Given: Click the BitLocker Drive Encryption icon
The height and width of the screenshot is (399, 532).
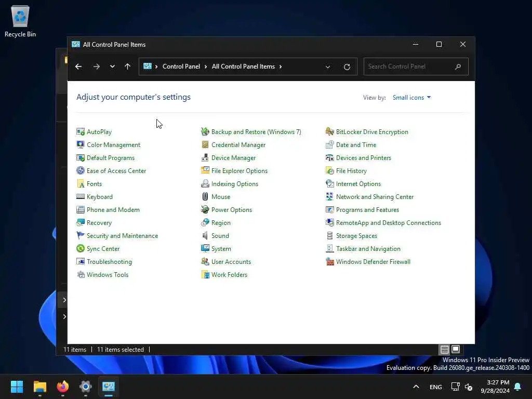Looking at the screenshot, I should click(x=329, y=131).
